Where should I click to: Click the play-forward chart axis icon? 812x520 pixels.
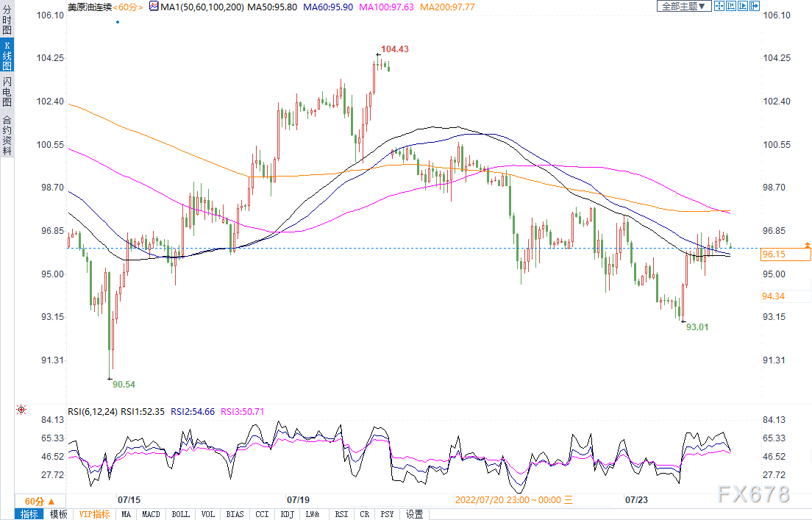(743, 6)
